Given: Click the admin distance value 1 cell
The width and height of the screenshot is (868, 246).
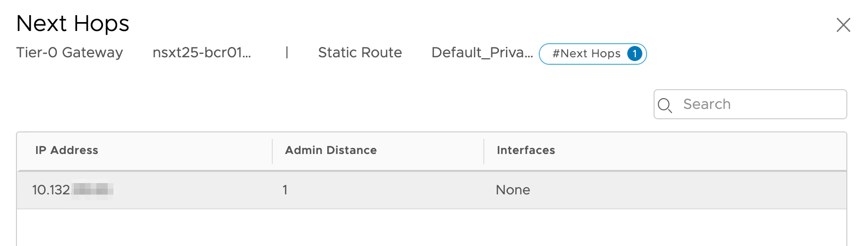Looking at the screenshot, I should pyautogui.click(x=285, y=190).
